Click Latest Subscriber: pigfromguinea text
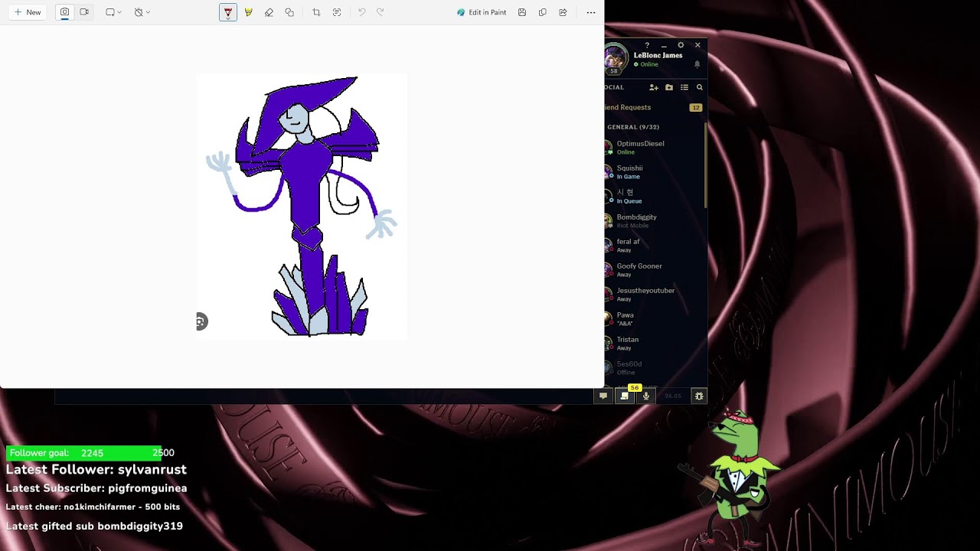This screenshot has width=980, height=551. (x=96, y=488)
